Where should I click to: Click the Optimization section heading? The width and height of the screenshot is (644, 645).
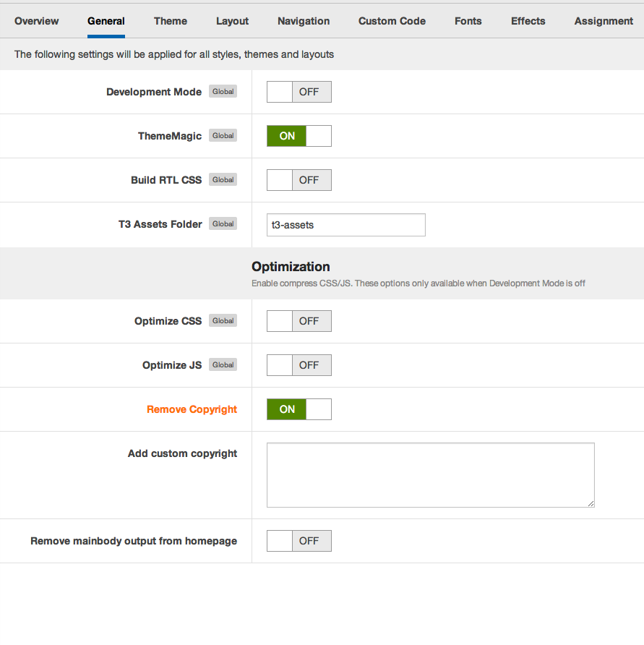291,267
